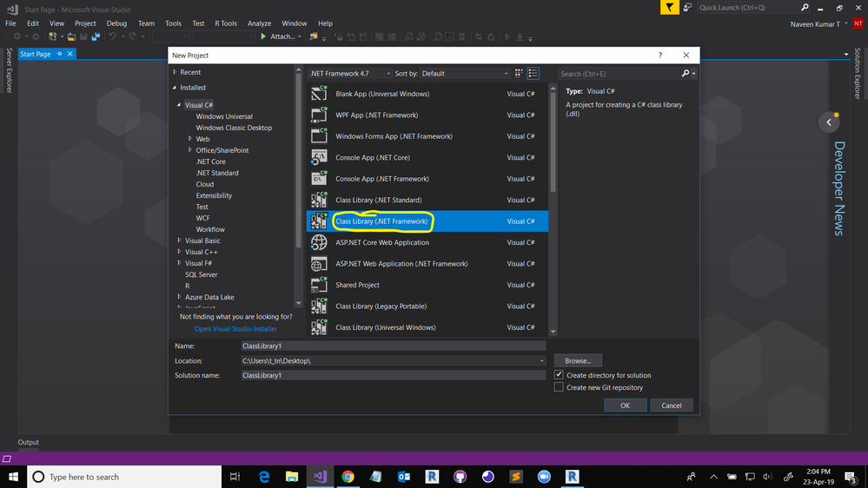The width and height of the screenshot is (868, 488).
Task: Click the Solution name input field
Action: pyautogui.click(x=393, y=375)
